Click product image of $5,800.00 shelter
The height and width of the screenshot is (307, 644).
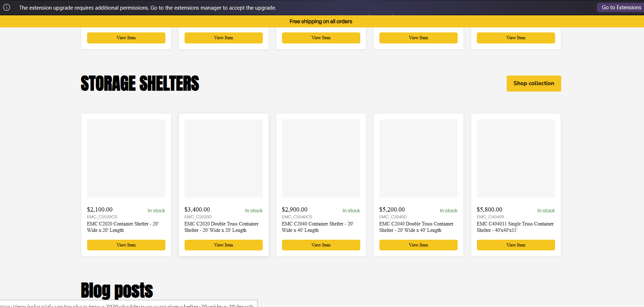516,158
